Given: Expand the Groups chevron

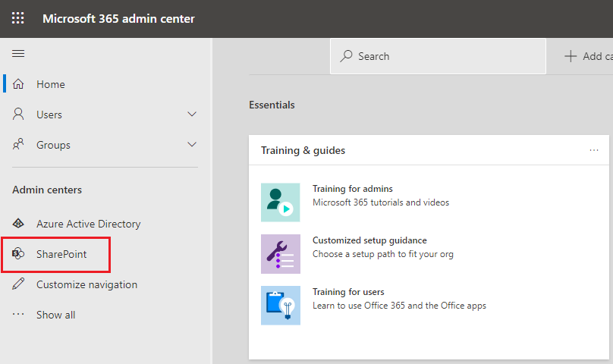Looking at the screenshot, I should point(191,144).
